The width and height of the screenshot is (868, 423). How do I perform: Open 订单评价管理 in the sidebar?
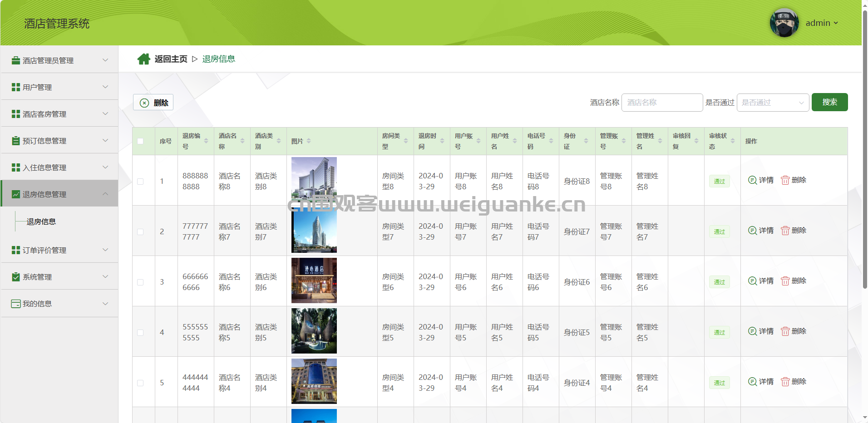(59, 250)
